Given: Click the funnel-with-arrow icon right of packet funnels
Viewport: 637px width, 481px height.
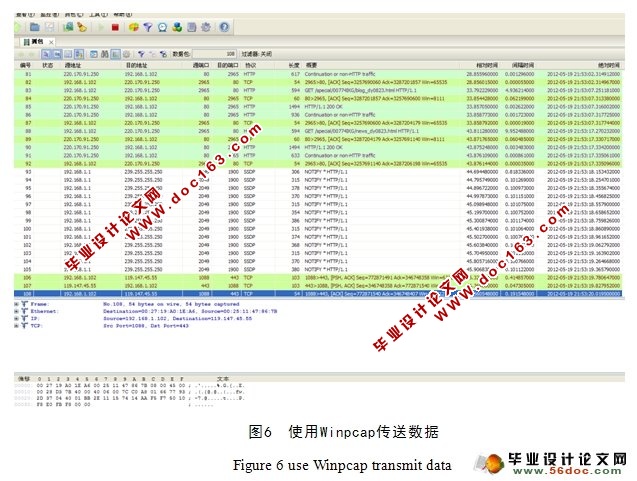Looking at the screenshot, I should (x=164, y=54).
